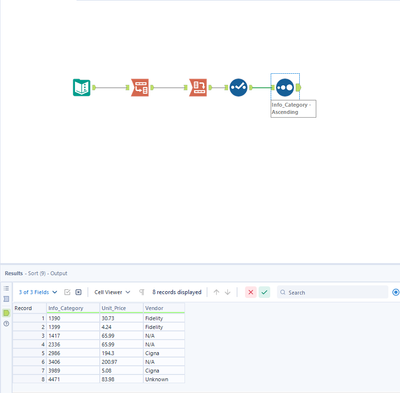Open the '3 of 3 Fields' dropdown

(38, 292)
